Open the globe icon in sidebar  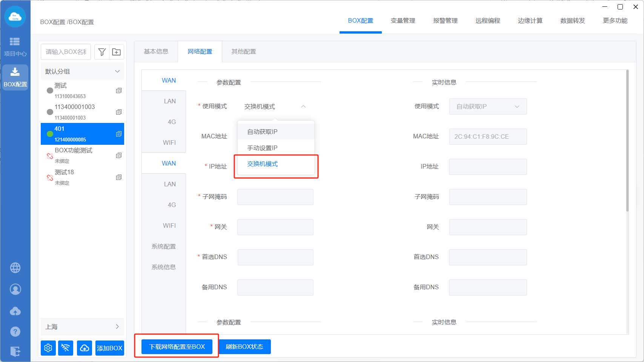click(15, 268)
